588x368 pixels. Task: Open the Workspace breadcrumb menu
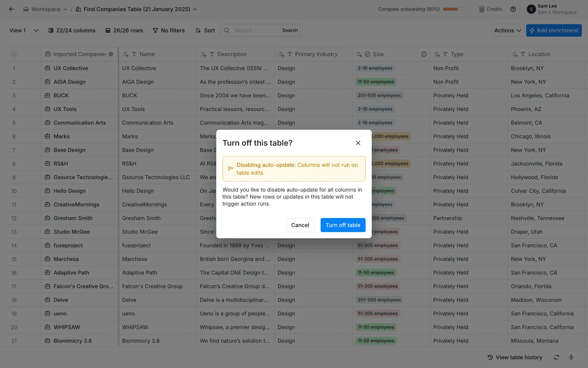tap(46, 9)
